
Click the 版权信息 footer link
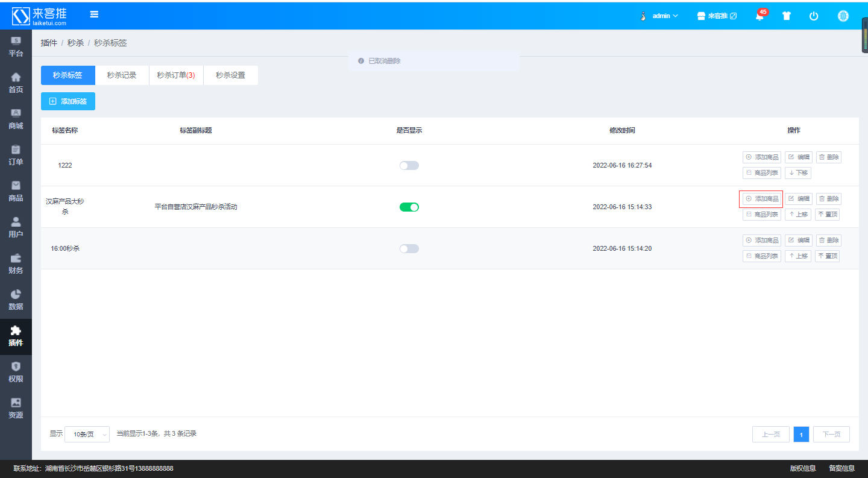pyautogui.click(x=803, y=468)
